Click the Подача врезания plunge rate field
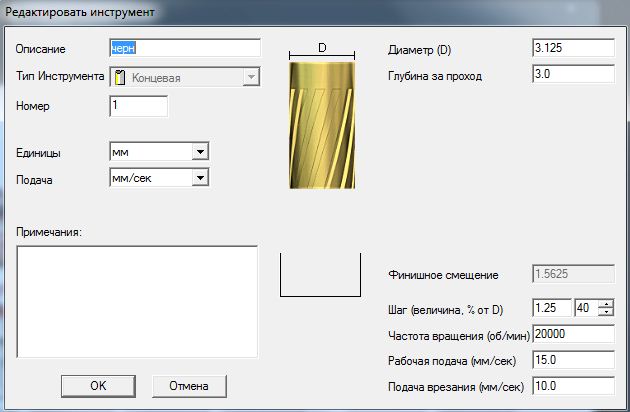The height and width of the screenshot is (412, 630). [573, 386]
